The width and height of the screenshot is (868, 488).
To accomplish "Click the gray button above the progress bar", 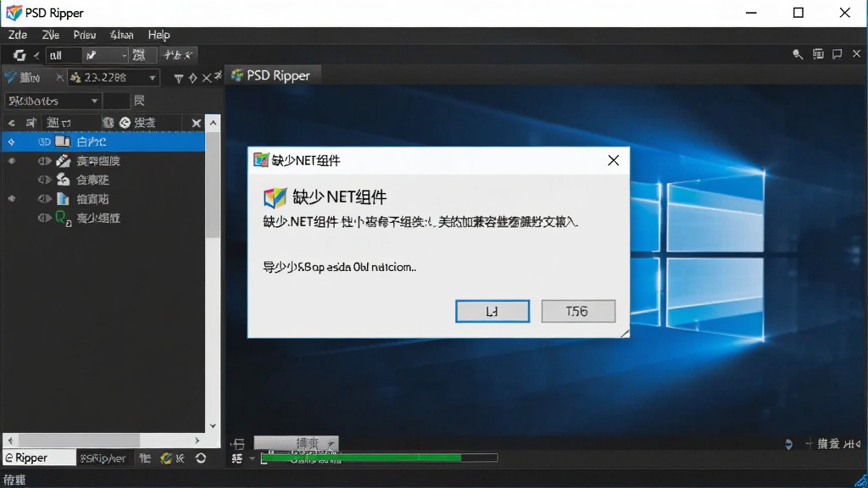I will (x=296, y=442).
